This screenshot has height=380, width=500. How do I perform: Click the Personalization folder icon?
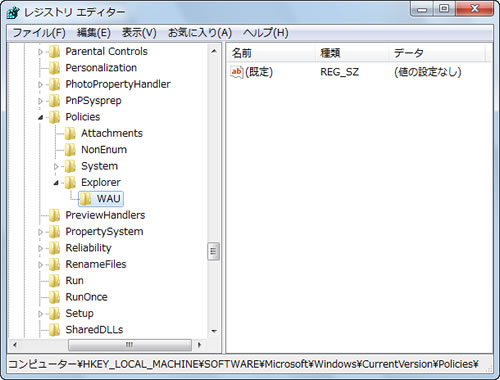click(54, 68)
